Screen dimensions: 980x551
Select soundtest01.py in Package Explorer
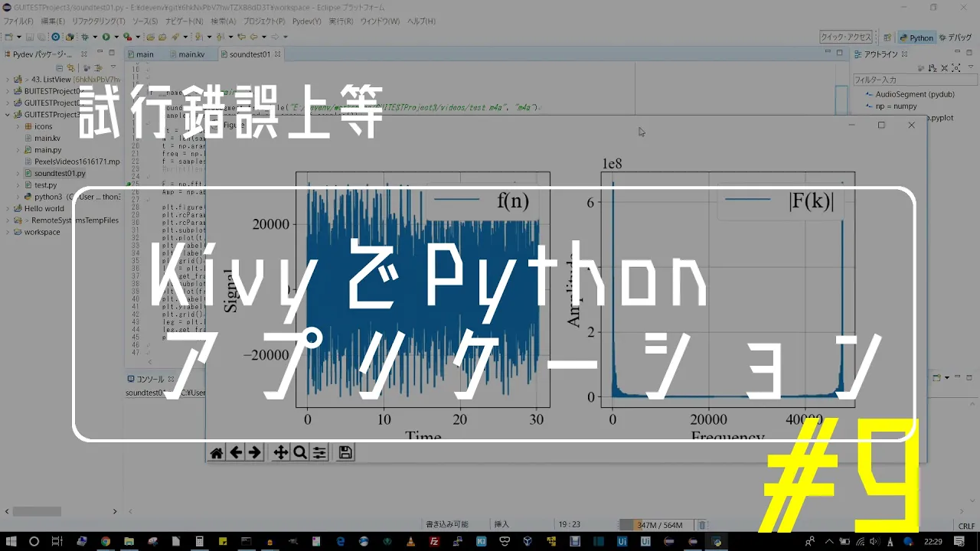[x=60, y=174]
